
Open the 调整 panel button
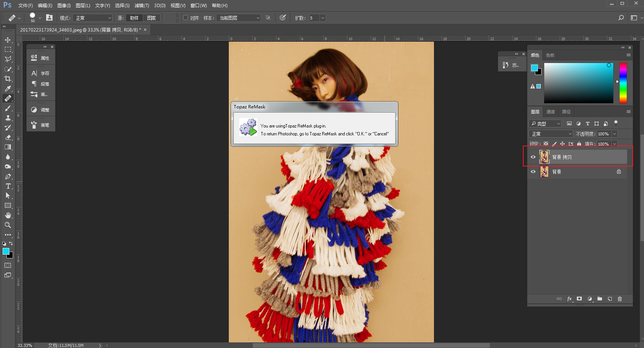point(41,110)
